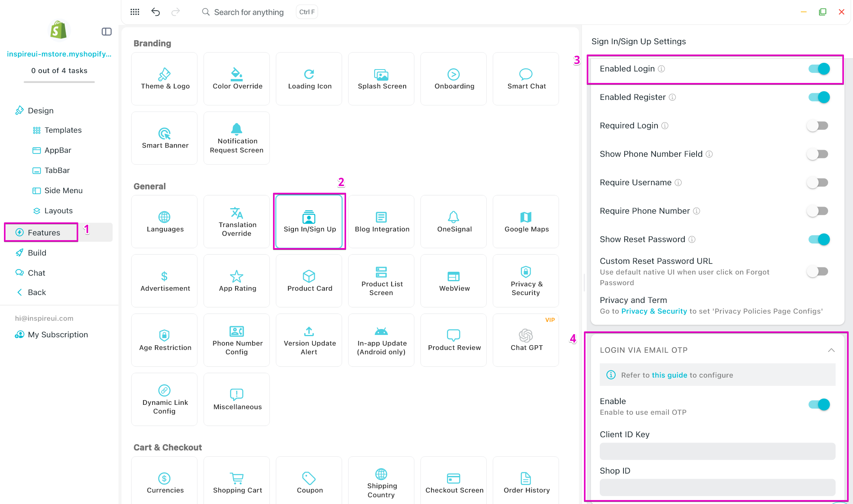Open the Theme & Logo feature tile
This screenshot has height=504, width=853.
tap(164, 79)
